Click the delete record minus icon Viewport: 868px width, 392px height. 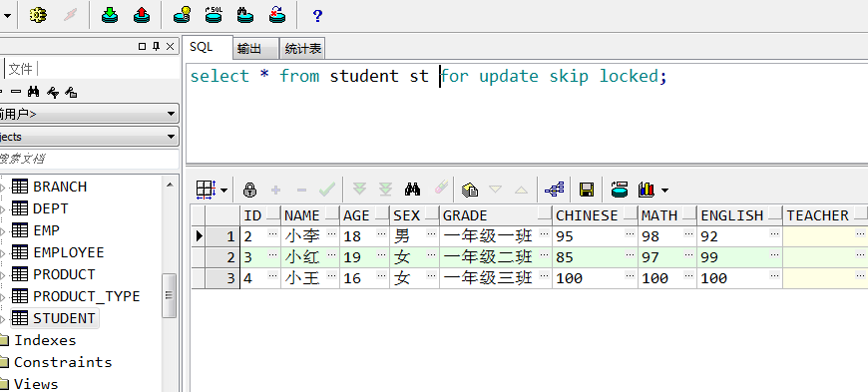[301, 190]
